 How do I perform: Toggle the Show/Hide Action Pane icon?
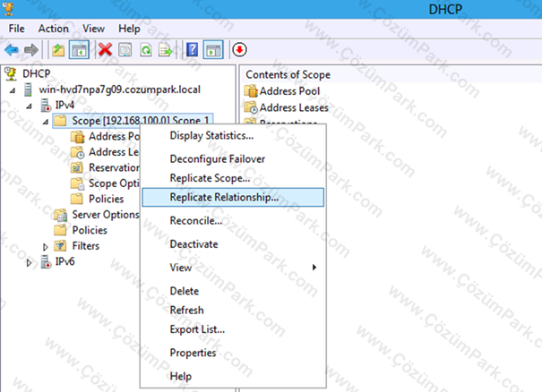click(x=213, y=50)
